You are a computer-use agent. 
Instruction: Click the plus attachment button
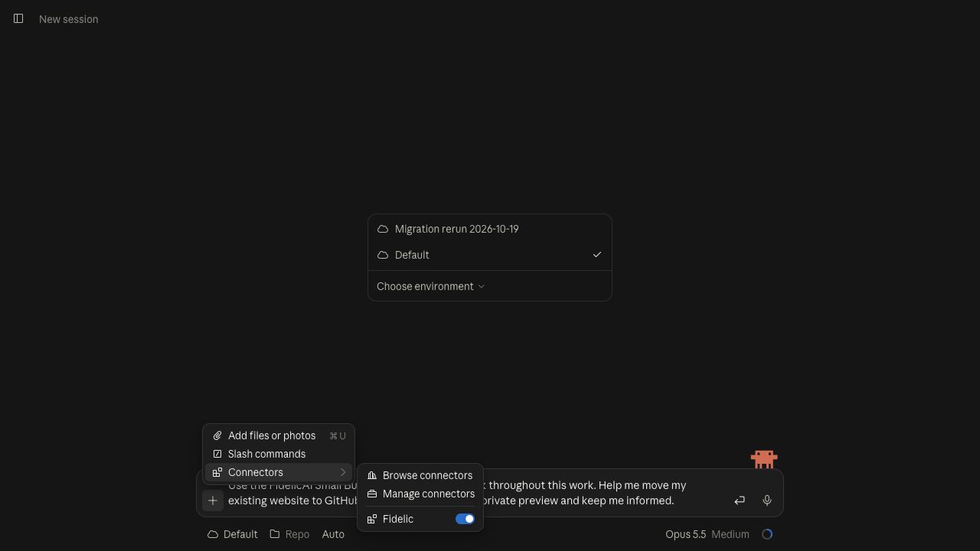coord(213,500)
